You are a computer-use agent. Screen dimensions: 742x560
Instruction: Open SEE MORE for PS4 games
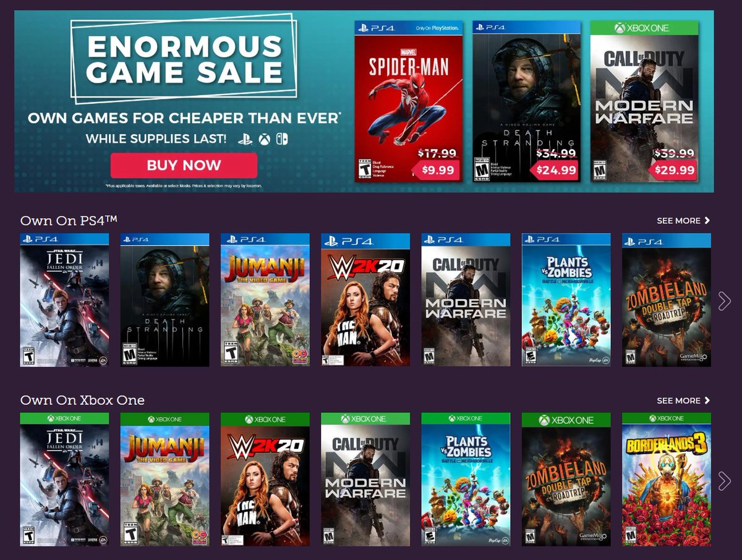[x=683, y=221]
